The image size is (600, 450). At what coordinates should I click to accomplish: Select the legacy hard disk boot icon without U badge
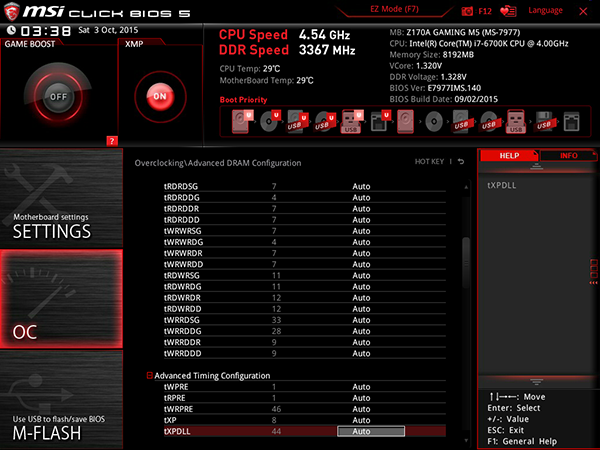click(x=406, y=122)
